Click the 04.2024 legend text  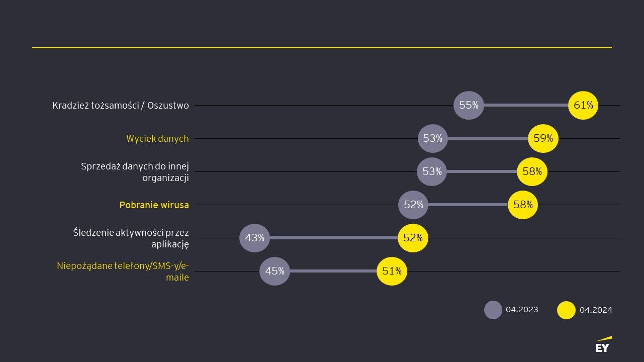click(596, 310)
